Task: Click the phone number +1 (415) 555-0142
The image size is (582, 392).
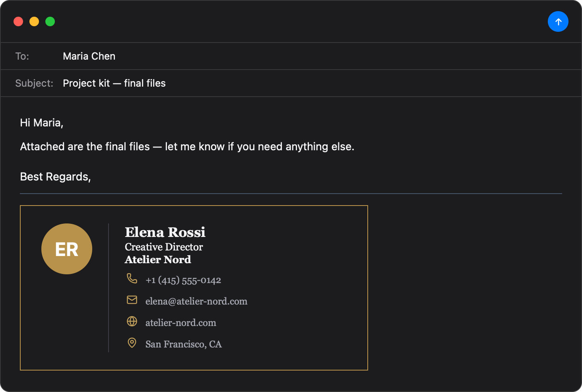Action: point(183,280)
